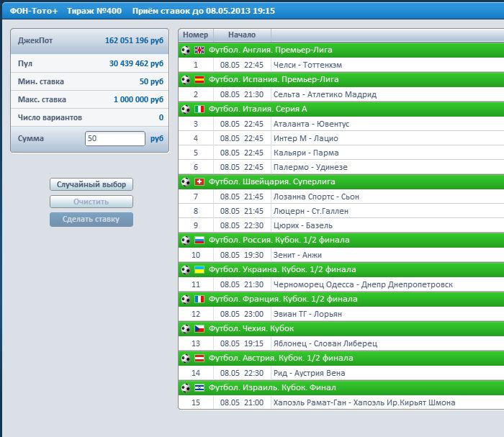
Task: Click the Макс. ставка value 1 000 000 руб
Action: point(138,99)
